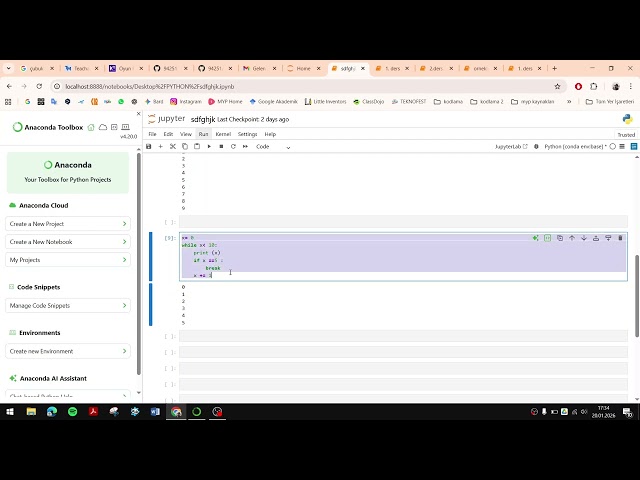The image size is (640, 480).
Task: Open the File menu in Jupyter
Action: click(x=152, y=134)
